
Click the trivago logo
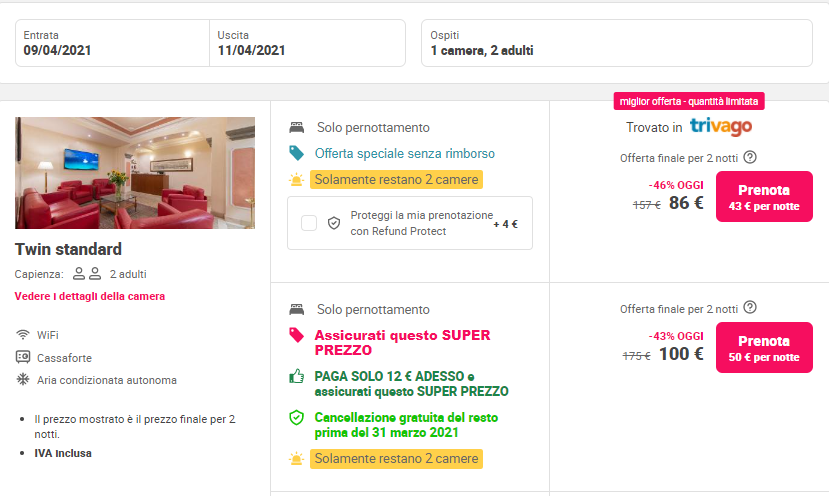coord(720,127)
